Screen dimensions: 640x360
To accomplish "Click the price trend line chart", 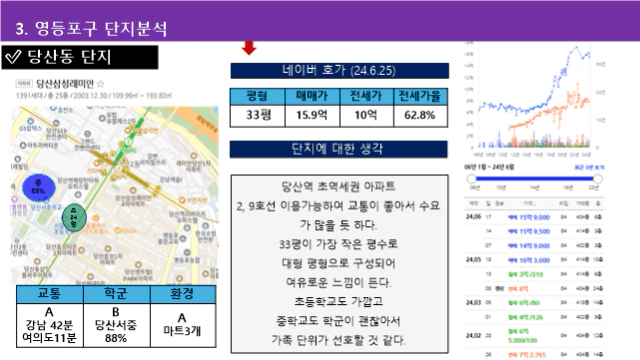I will click(x=534, y=96).
